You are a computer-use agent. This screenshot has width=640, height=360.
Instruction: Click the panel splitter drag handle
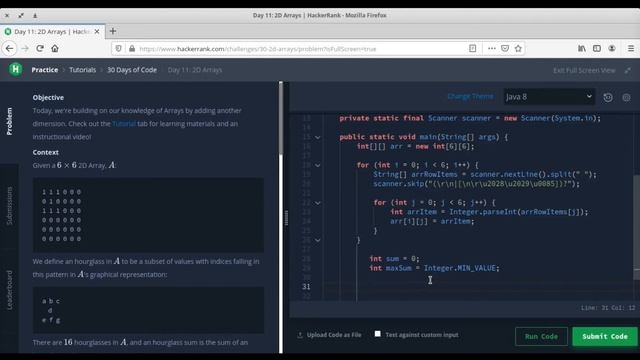286,218
